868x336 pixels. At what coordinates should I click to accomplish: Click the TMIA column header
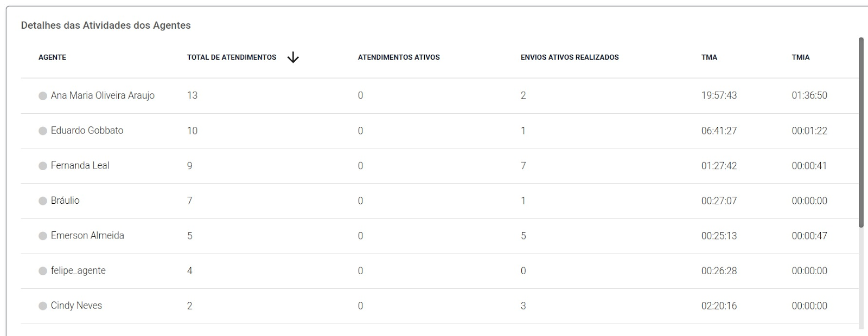click(801, 57)
